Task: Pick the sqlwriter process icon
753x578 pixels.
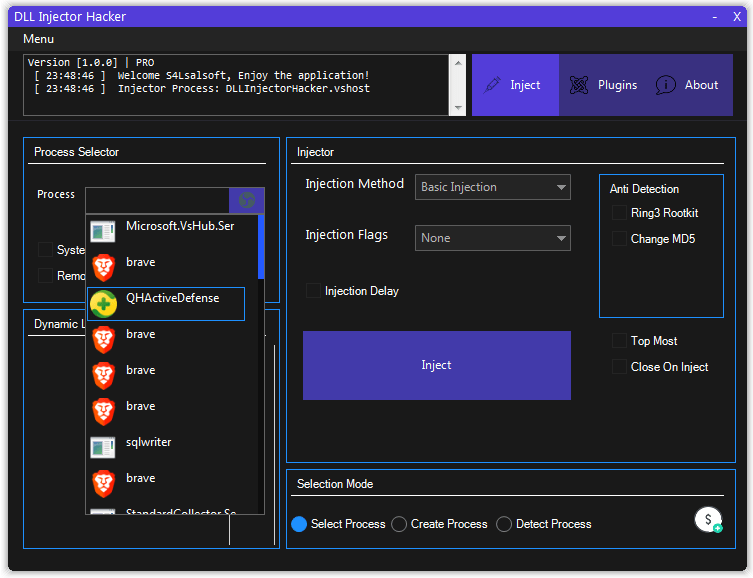Action: pos(103,447)
